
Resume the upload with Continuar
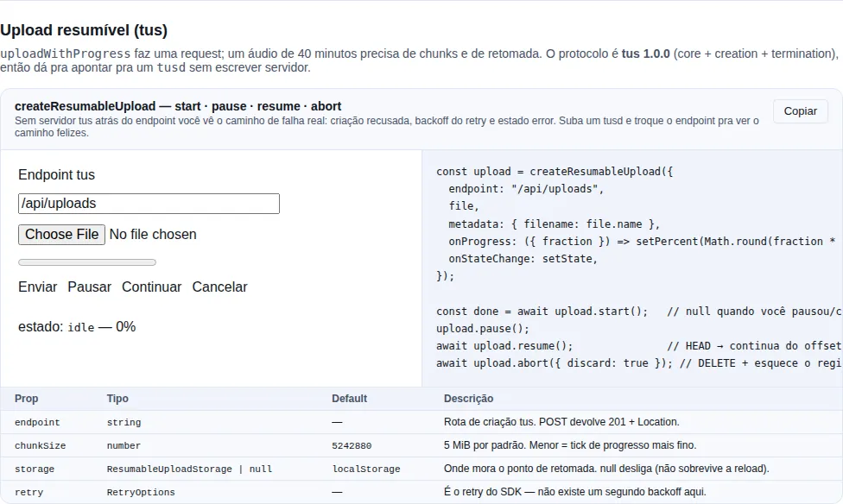point(152,287)
